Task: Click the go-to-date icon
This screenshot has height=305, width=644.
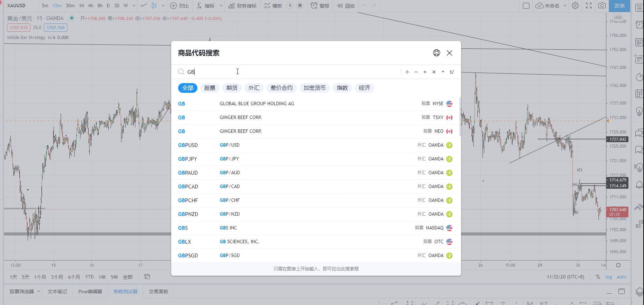Action: click(x=147, y=277)
